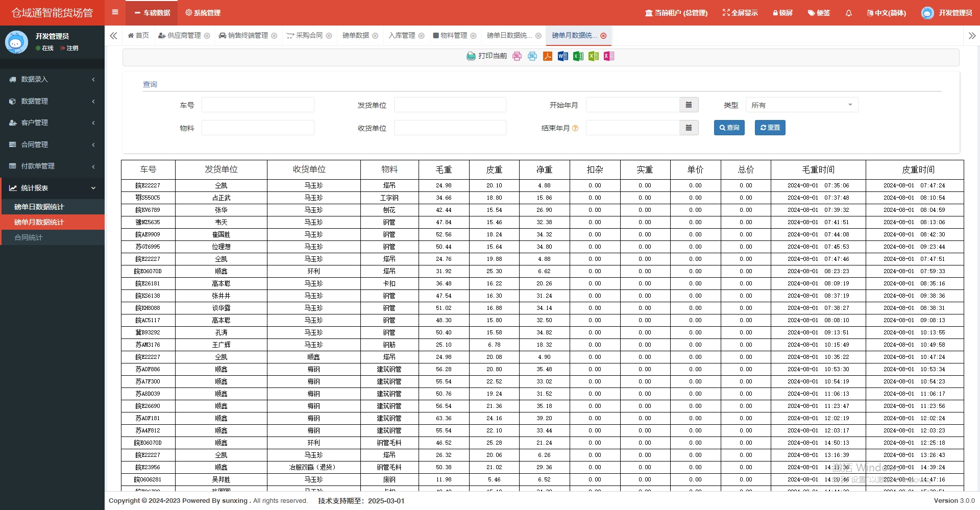
Task: Open the 类型 dropdown showing 所有
Action: pos(801,105)
